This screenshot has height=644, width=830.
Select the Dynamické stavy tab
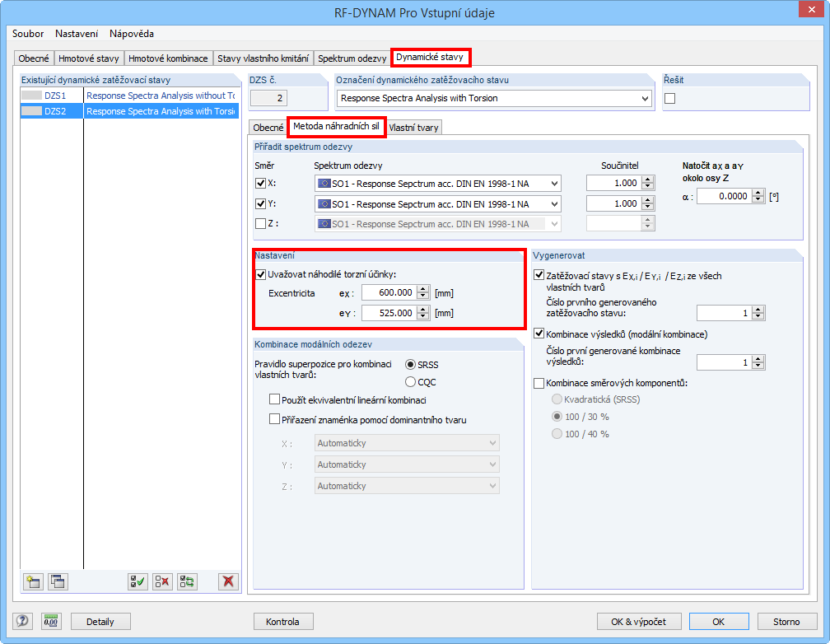coord(430,57)
